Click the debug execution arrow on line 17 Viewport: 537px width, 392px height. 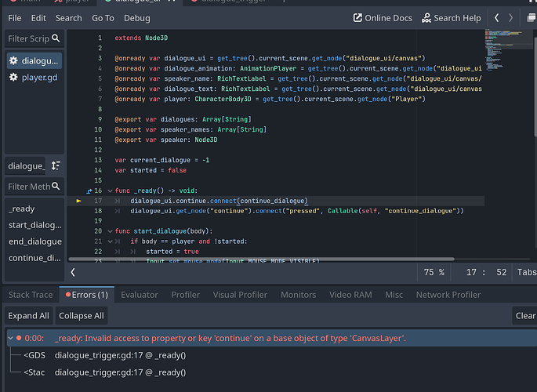coord(78,201)
